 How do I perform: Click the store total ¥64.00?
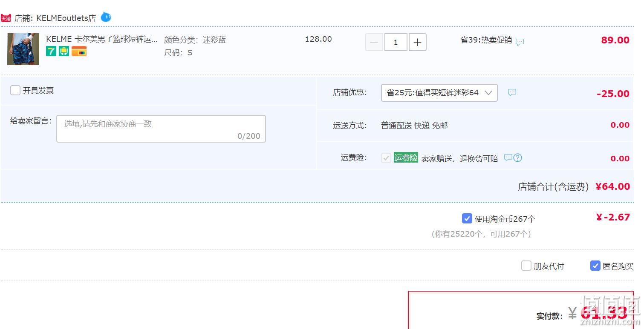tap(612, 186)
